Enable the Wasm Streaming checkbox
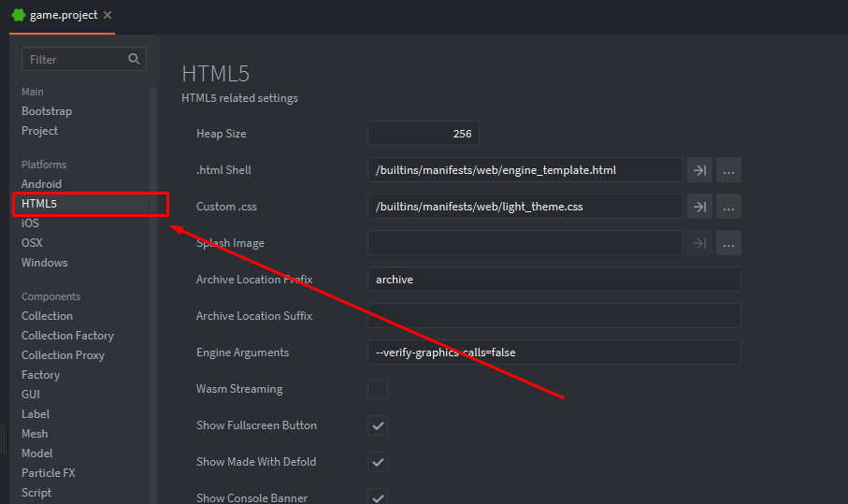The width and height of the screenshot is (848, 504). pyautogui.click(x=378, y=389)
